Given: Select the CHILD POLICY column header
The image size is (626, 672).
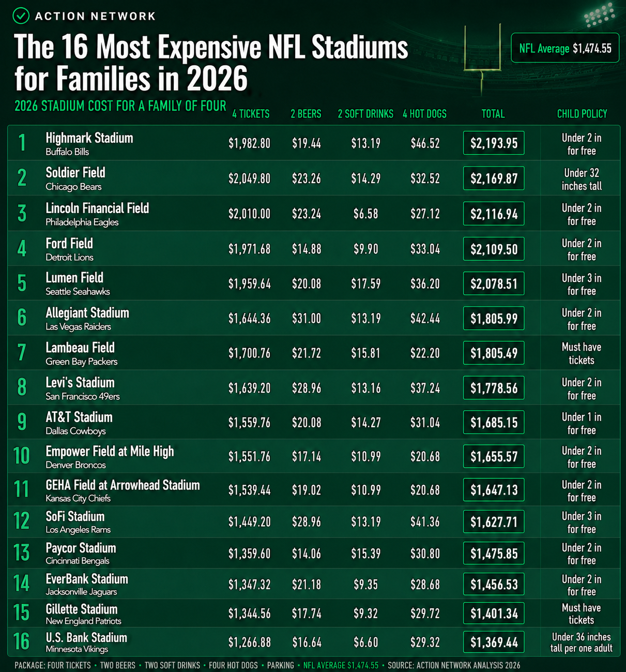Looking at the screenshot, I should coord(582,114).
